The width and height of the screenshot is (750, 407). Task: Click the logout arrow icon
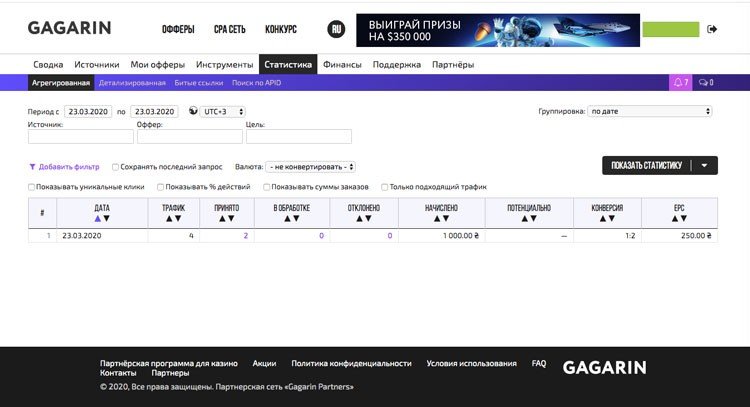point(712,29)
